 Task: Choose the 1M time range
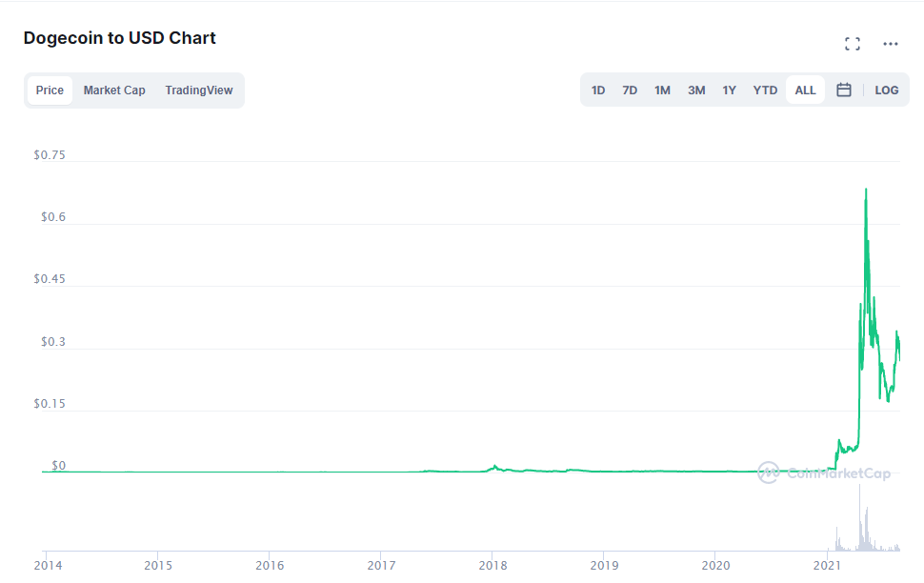662,90
